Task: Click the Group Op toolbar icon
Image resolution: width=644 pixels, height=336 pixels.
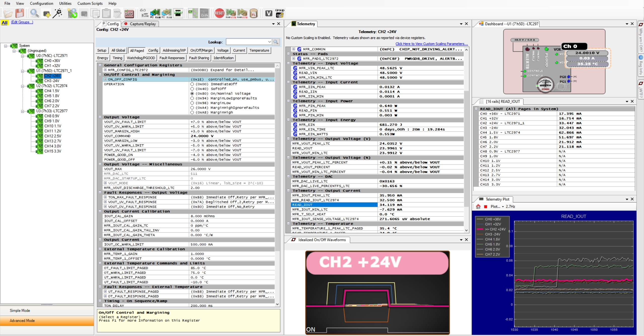Action: pos(279,13)
